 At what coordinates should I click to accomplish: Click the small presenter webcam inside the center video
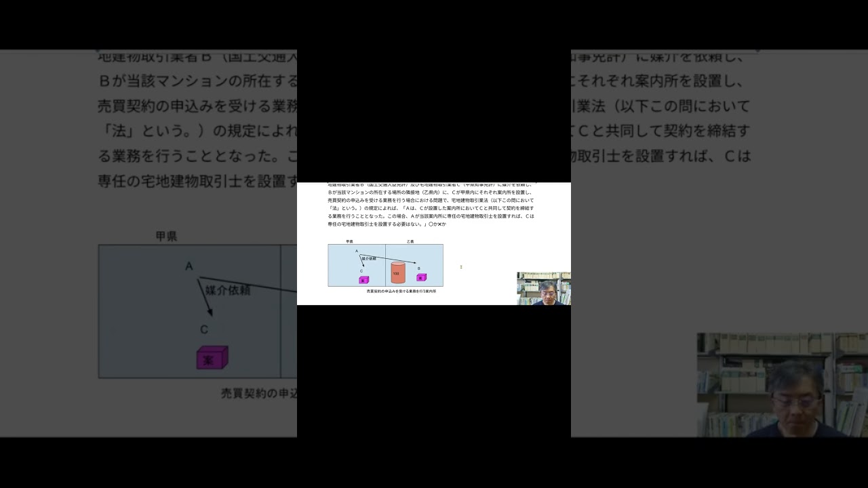click(543, 289)
